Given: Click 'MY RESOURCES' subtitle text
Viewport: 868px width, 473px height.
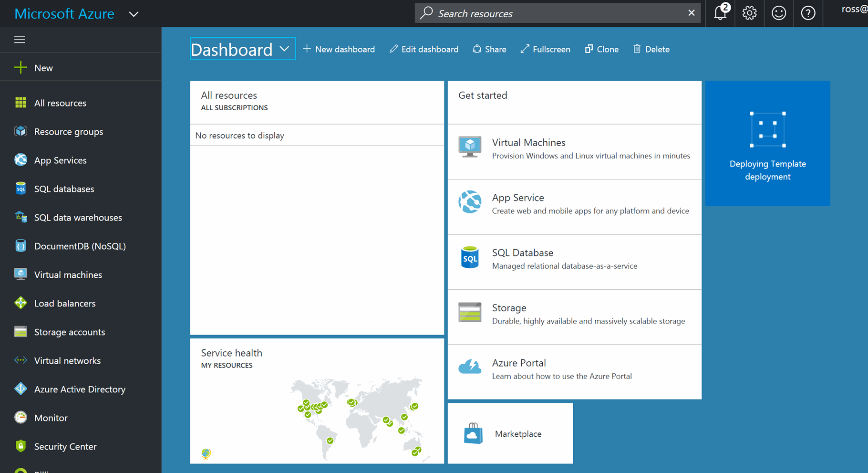Looking at the screenshot, I should (227, 366).
